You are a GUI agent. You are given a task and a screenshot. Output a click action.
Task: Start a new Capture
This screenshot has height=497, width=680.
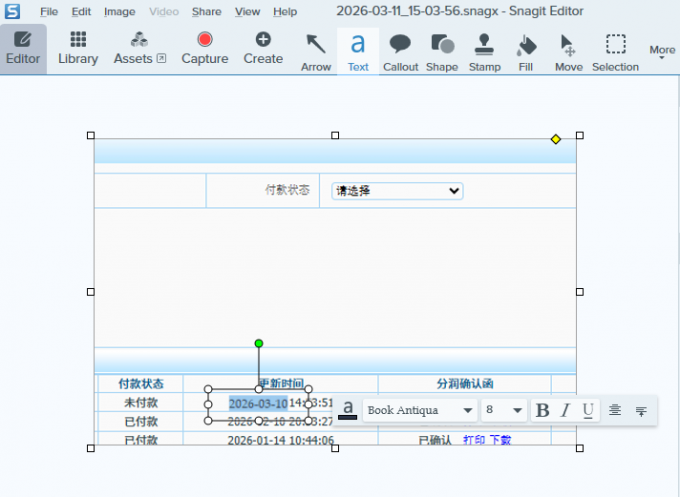click(205, 49)
